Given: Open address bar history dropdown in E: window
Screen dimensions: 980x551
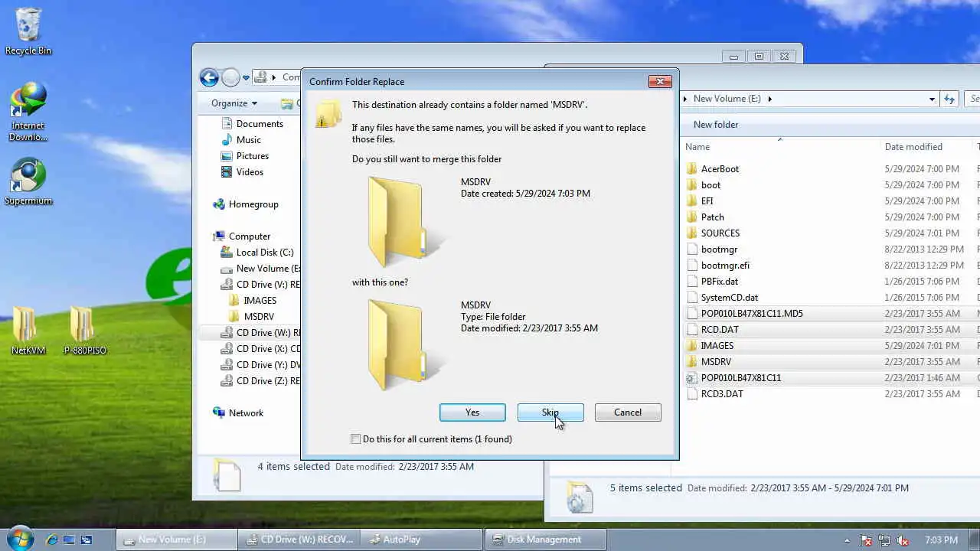Looking at the screenshot, I should tap(932, 99).
